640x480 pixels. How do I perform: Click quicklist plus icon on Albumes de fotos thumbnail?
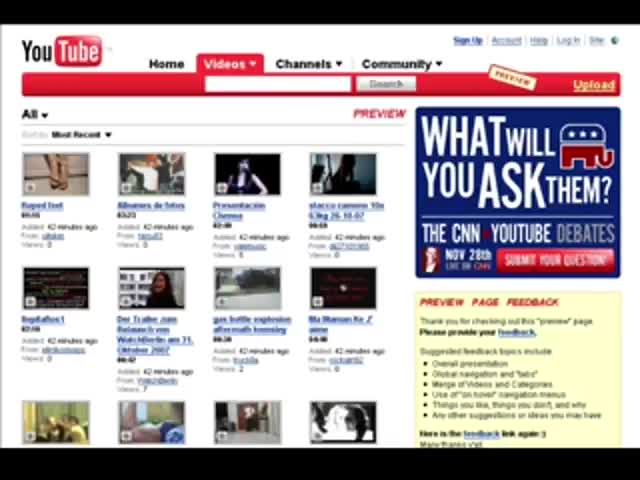coord(126,187)
